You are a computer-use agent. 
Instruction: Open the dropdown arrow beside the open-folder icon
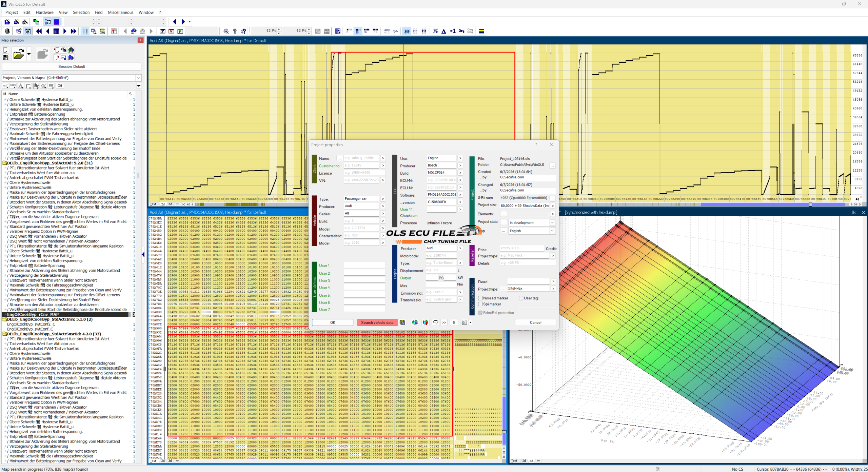click(29, 54)
